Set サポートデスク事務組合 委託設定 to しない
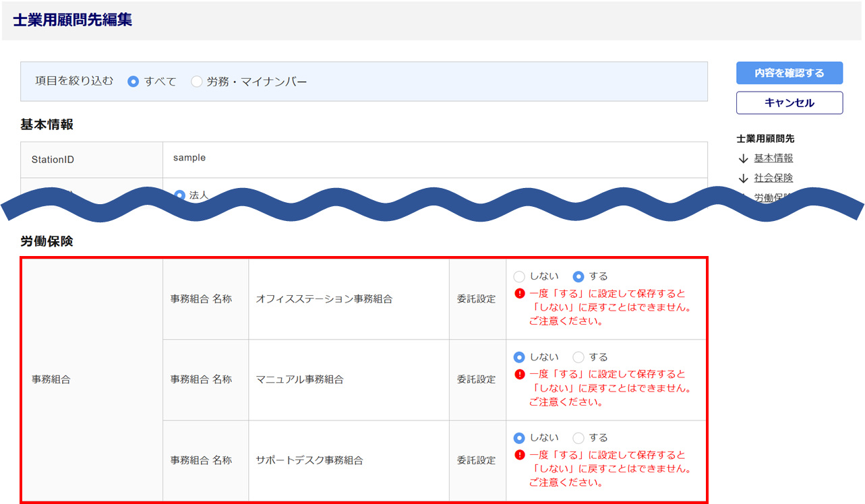Image resolution: width=865 pixels, height=504 pixels. click(519, 438)
